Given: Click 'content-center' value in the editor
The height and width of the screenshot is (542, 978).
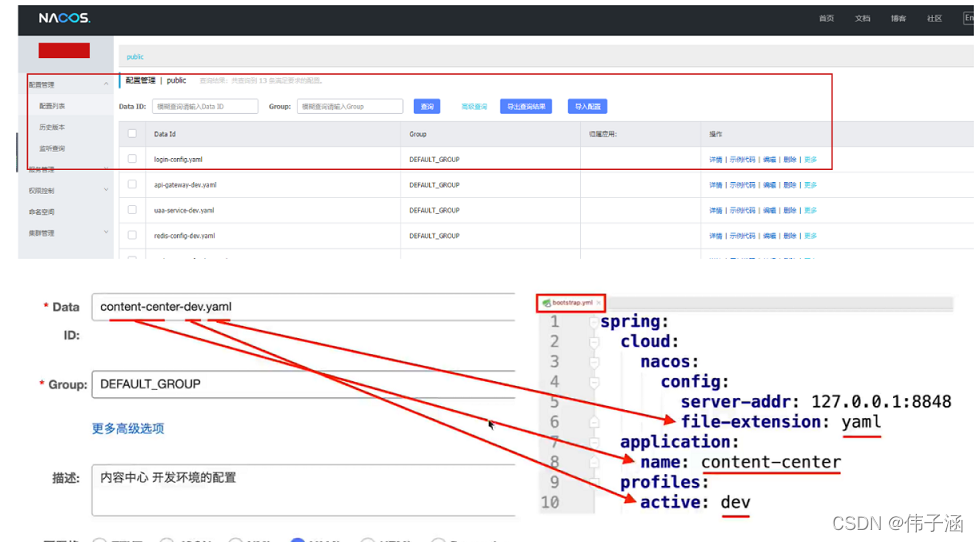Looking at the screenshot, I should click(x=771, y=462).
